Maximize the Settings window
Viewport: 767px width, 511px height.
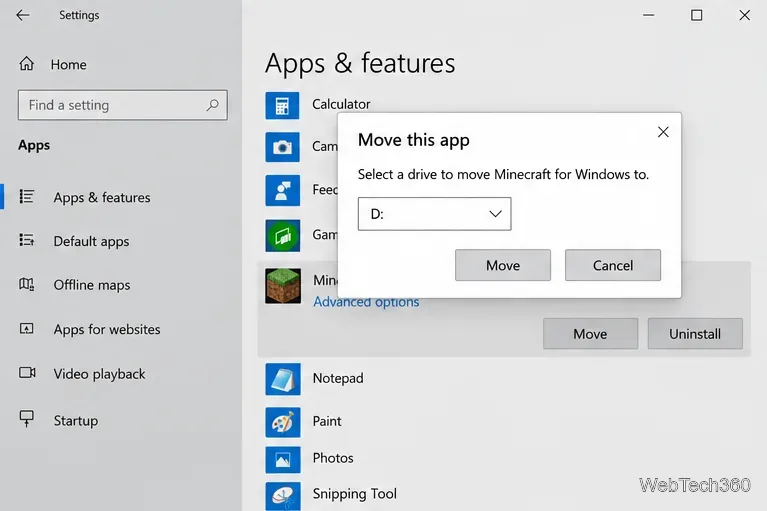697,15
